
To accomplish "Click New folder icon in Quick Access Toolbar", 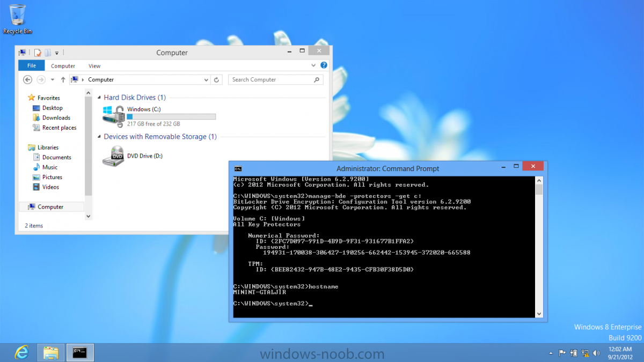I will [47, 53].
